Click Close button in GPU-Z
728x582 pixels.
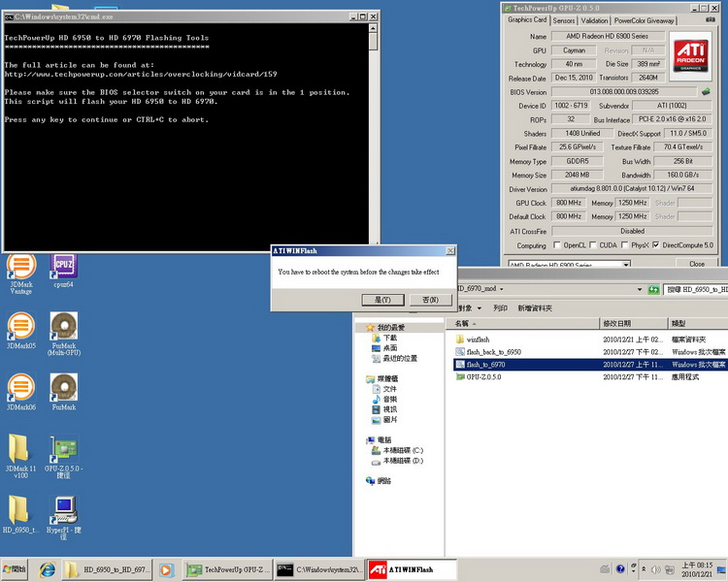click(x=696, y=264)
